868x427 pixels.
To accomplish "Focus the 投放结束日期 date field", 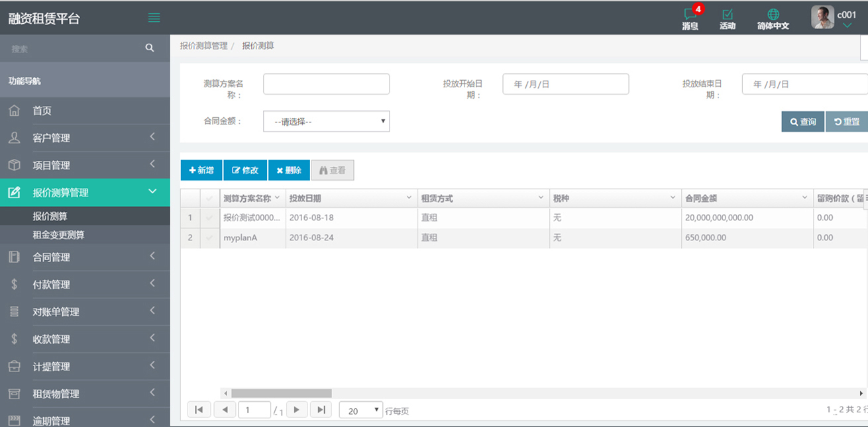I will click(x=804, y=84).
